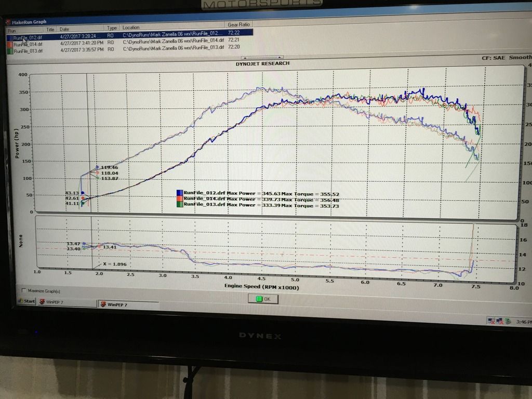Click the X = 1.896 cursor label
The width and height of the screenshot is (532, 399).
[x=114, y=264]
